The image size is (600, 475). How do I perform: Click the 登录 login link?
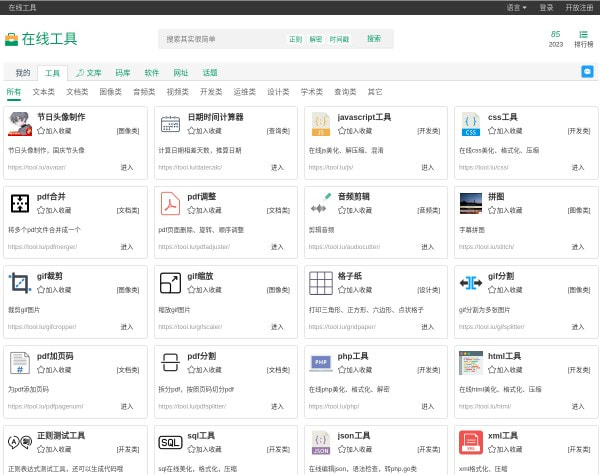pos(546,7)
